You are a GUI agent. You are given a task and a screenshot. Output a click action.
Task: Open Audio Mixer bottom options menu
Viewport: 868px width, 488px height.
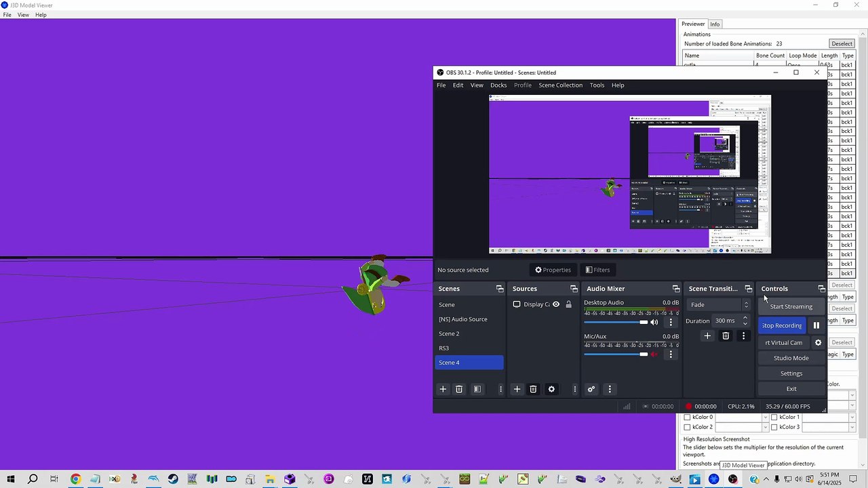point(610,389)
